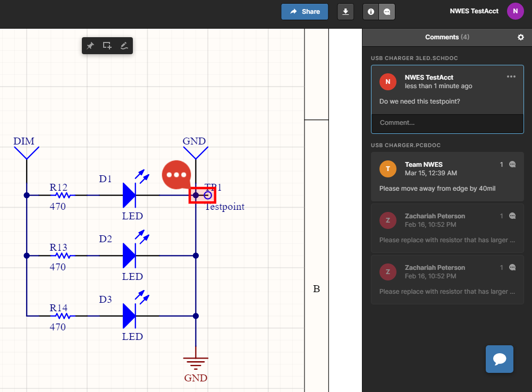The width and height of the screenshot is (532, 392).
Task: Click the D1 designator label
Action: click(x=105, y=178)
